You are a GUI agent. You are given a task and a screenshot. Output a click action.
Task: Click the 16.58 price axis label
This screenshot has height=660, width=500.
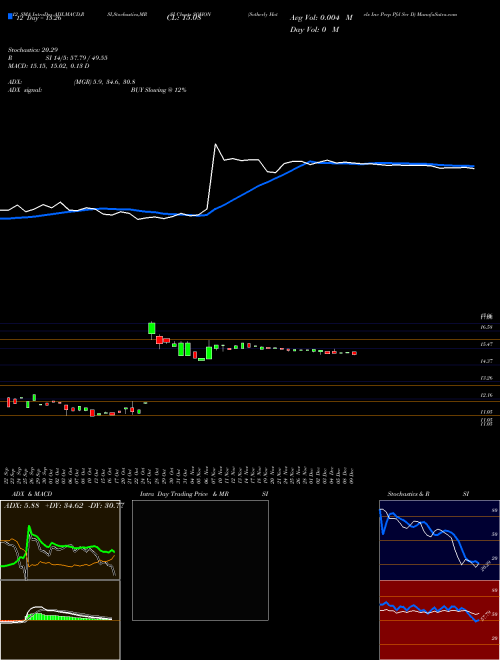pyautogui.click(x=487, y=327)
